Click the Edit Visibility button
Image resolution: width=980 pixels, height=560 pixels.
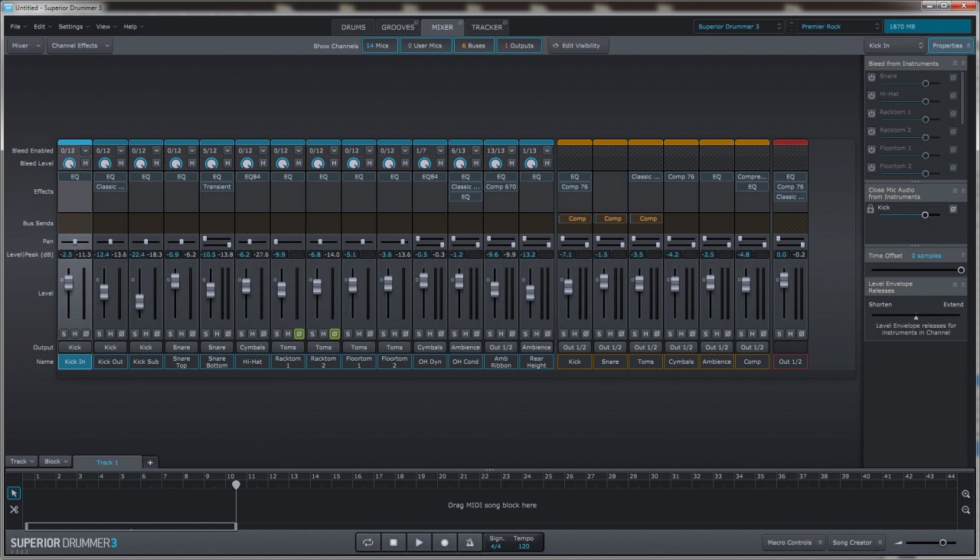point(578,45)
